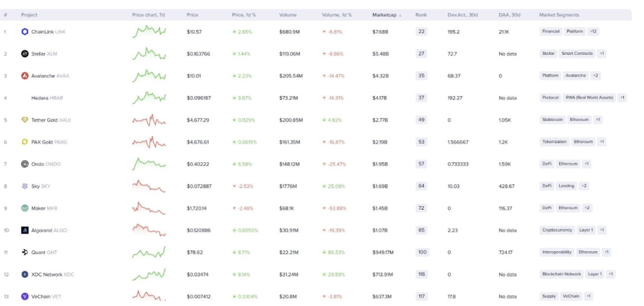The height and width of the screenshot is (306, 644).
Task: Expand Hedera's +1 more segments
Action: pos(622,98)
